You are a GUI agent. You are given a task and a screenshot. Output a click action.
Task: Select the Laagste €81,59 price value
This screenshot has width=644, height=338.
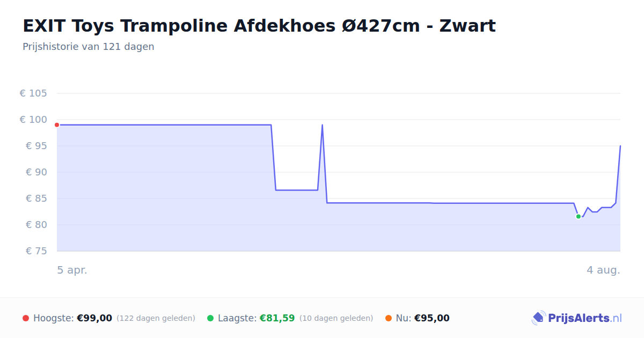(x=277, y=318)
